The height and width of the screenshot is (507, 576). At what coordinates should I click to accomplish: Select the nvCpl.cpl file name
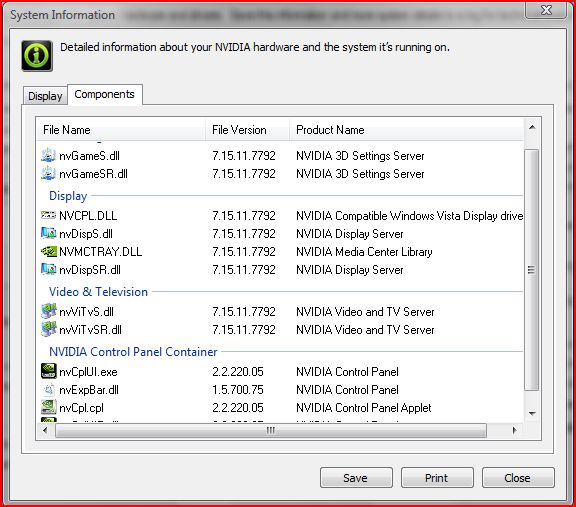(x=82, y=408)
